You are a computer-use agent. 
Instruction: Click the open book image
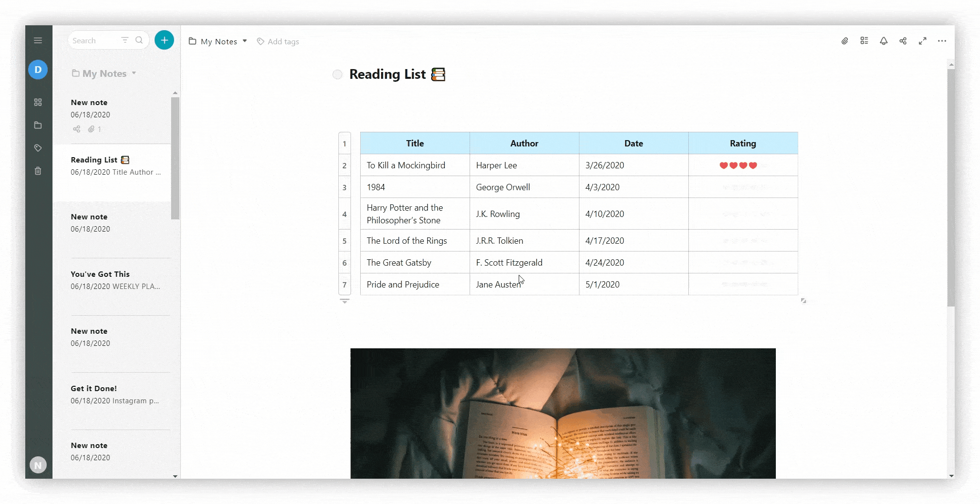point(563,414)
